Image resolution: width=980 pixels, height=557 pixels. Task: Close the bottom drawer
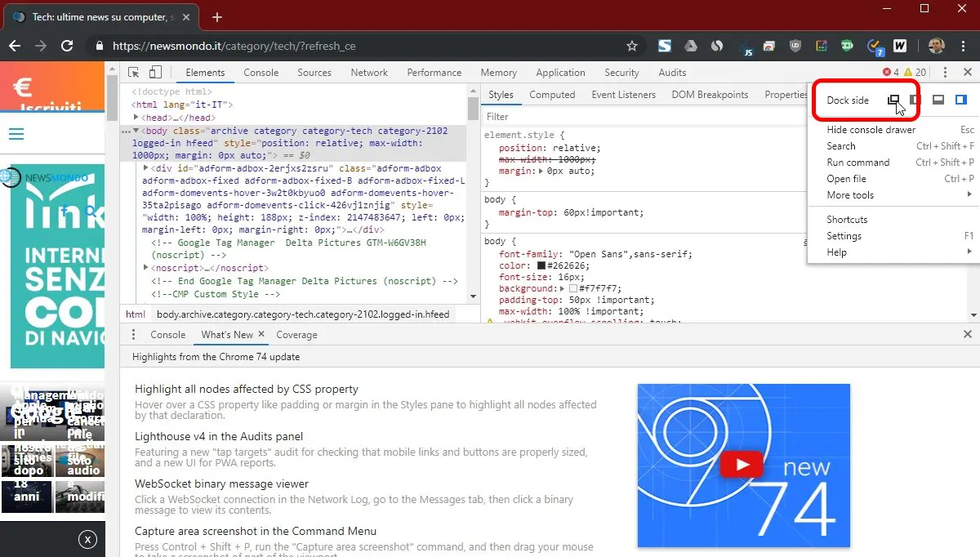[x=968, y=334]
